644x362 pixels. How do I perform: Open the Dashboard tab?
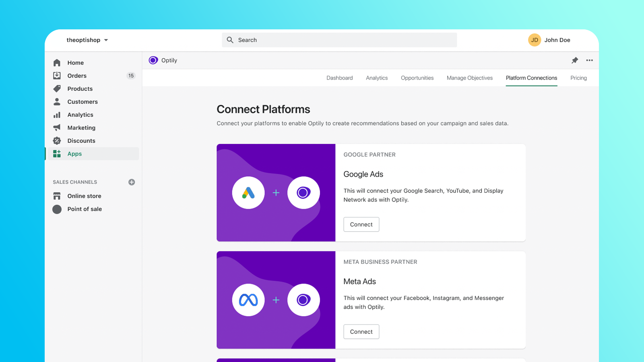click(339, 78)
